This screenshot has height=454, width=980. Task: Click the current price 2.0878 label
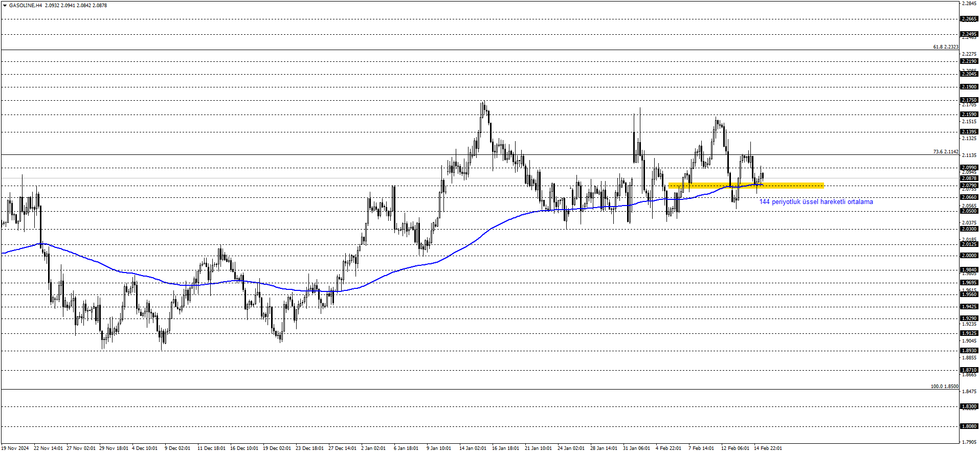click(x=969, y=178)
